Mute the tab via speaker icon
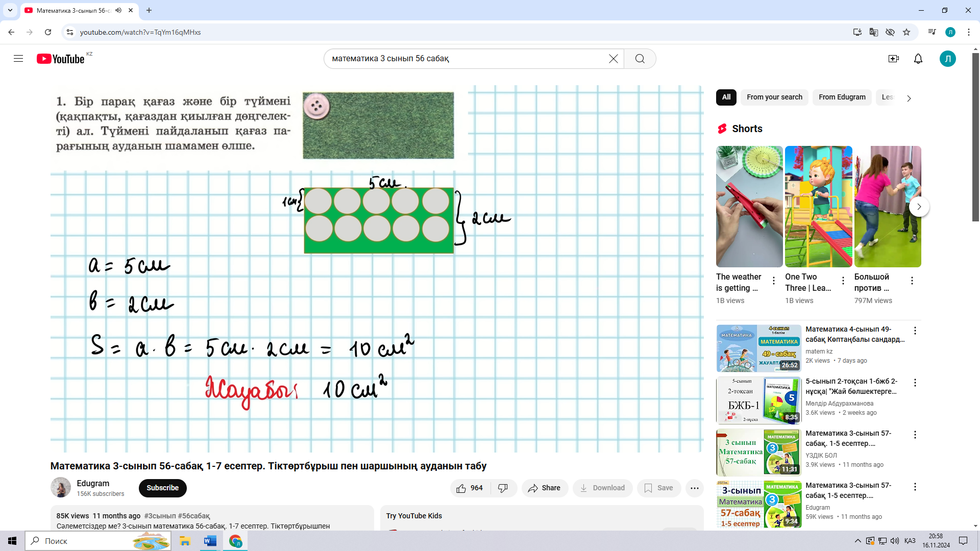Image resolution: width=980 pixels, height=551 pixels. [x=118, y=10]
